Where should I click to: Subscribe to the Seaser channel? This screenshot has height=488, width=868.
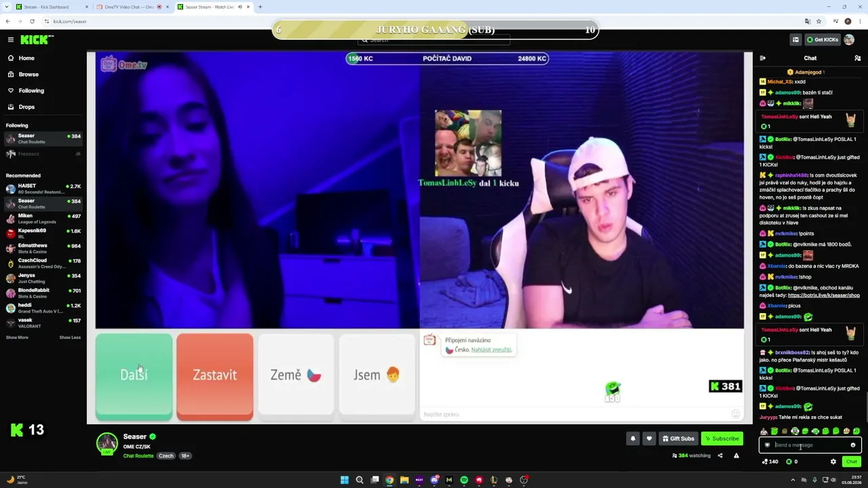pos(722,439)
